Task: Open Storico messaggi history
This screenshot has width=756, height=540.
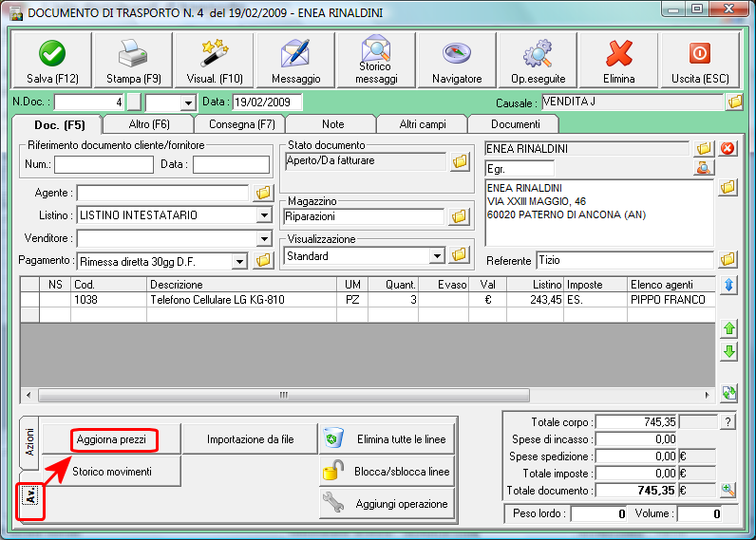Action: [x=376, y=60]
